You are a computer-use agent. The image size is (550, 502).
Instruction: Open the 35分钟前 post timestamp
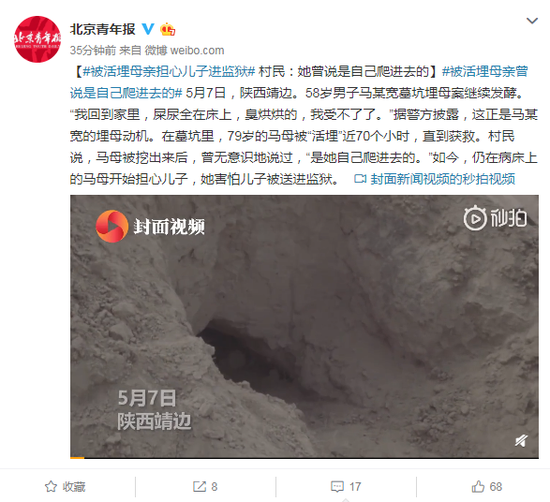(x=93, y=51)
